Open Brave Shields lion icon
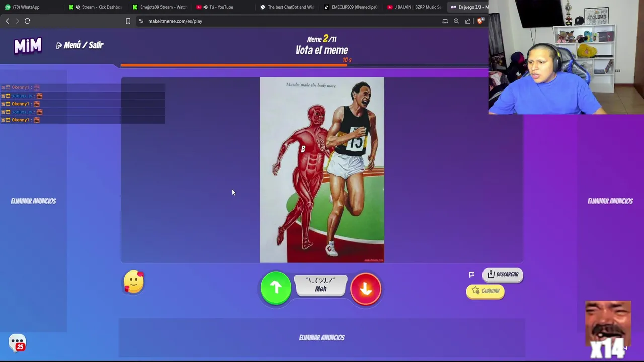This screenshot has width=644, height=362. [x=480, y=21]
